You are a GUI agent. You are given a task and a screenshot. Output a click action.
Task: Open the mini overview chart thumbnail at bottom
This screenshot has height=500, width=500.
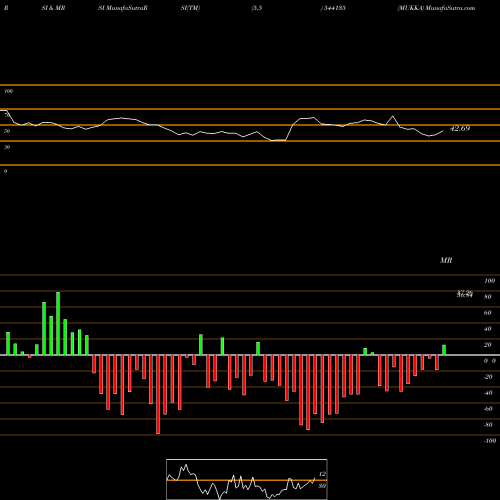247,479
